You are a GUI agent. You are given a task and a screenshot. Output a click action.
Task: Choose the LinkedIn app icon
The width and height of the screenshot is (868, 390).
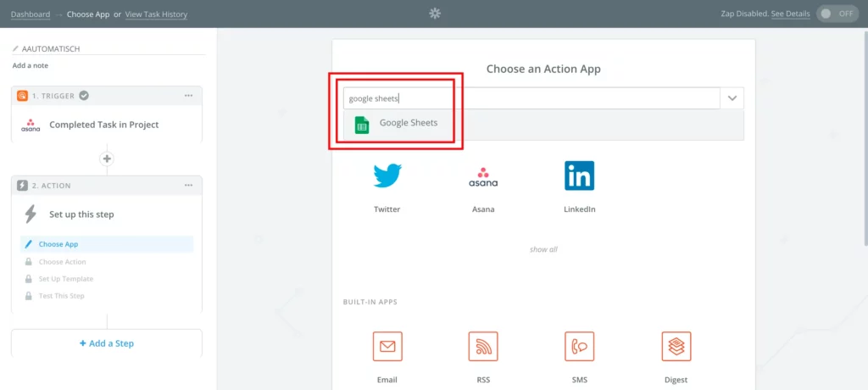coord(579,175)
